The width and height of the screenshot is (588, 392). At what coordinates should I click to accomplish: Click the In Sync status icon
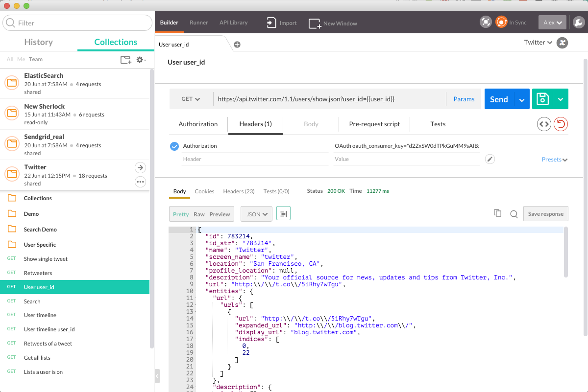(x=501, y=22)
